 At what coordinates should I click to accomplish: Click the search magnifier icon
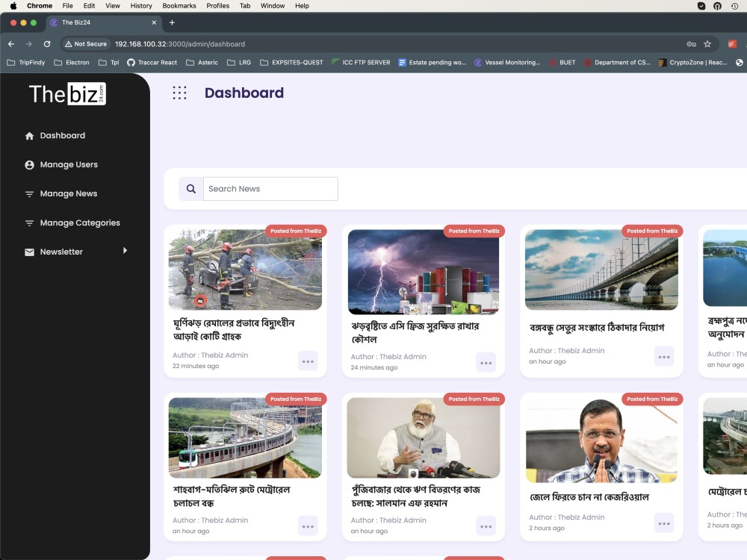(191, 189)
